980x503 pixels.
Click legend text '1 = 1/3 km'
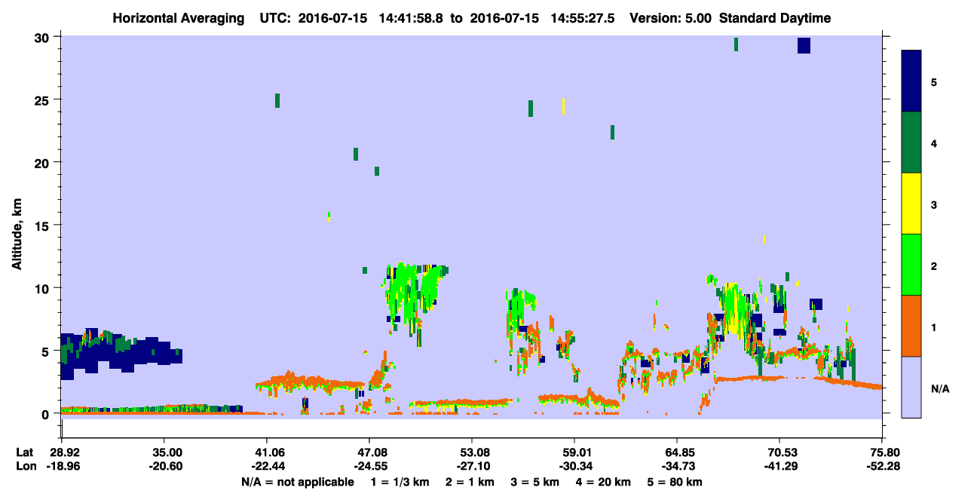coord(399,482)
